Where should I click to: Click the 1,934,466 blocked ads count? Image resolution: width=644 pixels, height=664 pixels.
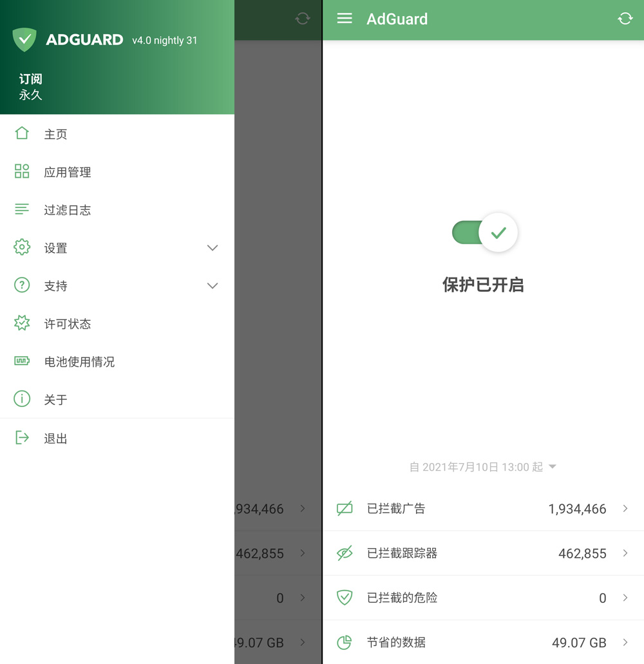(x=577, y=509)
